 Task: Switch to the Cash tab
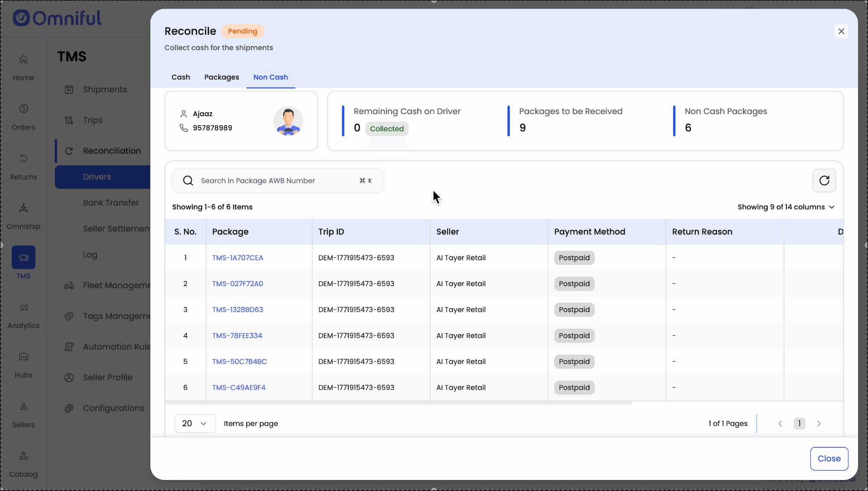click(181, 77)
